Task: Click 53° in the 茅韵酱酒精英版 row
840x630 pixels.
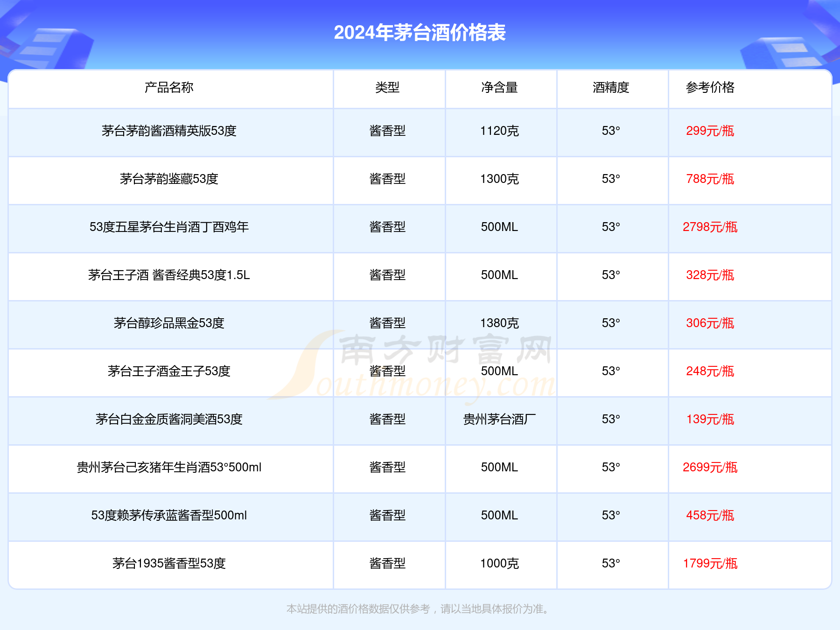Action: coord(611,131)
